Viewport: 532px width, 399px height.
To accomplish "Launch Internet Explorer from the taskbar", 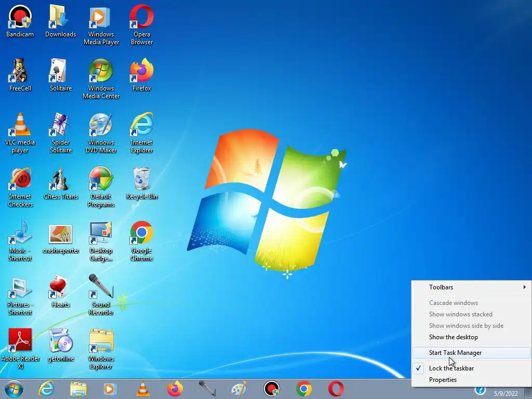I will click(x=46, y=389).
